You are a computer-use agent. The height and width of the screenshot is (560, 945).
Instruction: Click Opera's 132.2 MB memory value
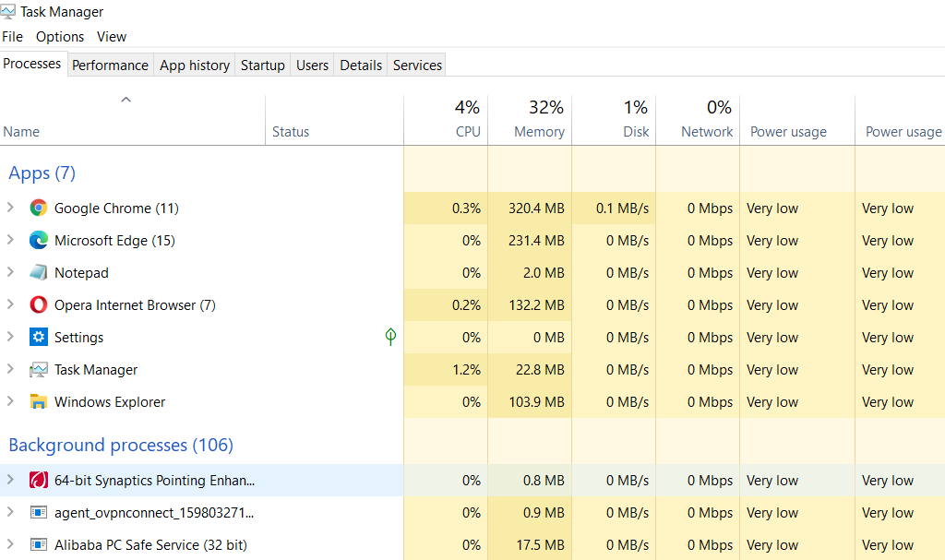coord(536,305)
